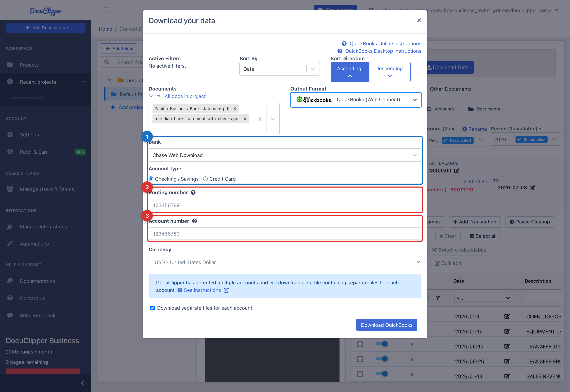Image resolution: width=570 pixels, height=392 pixels.
Task: Open the Bank Chase Web Download dropdown
Action: click(285, 155)
